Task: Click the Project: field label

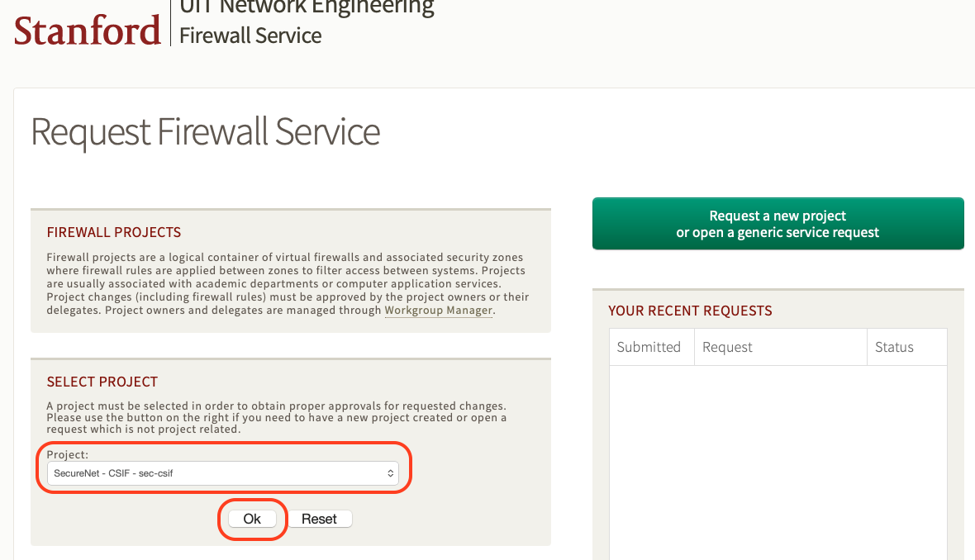Action: click(x=67, y=454)
